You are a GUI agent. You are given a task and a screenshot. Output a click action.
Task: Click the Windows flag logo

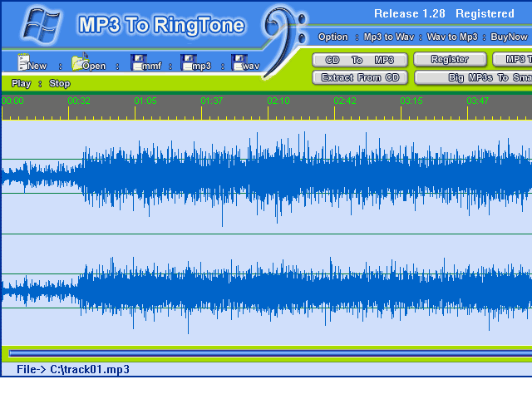[x=42, y=26]
